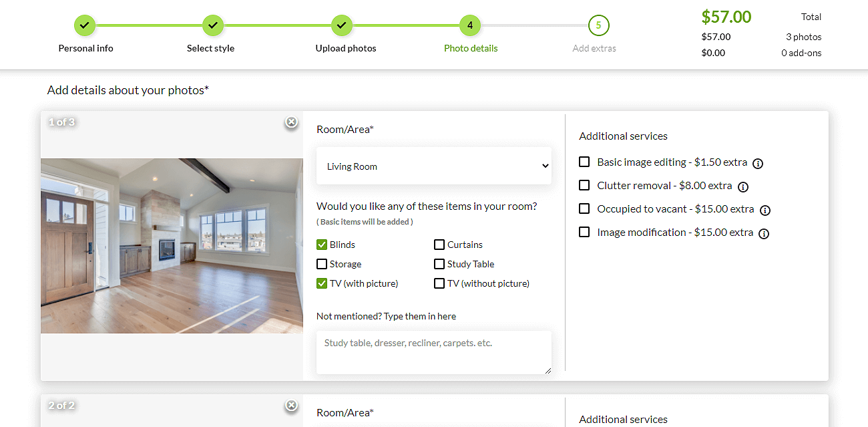Screen dimensions: 868x427
Task: Open the Living Room room/area dropdown
Action: (x=434, y=166)
